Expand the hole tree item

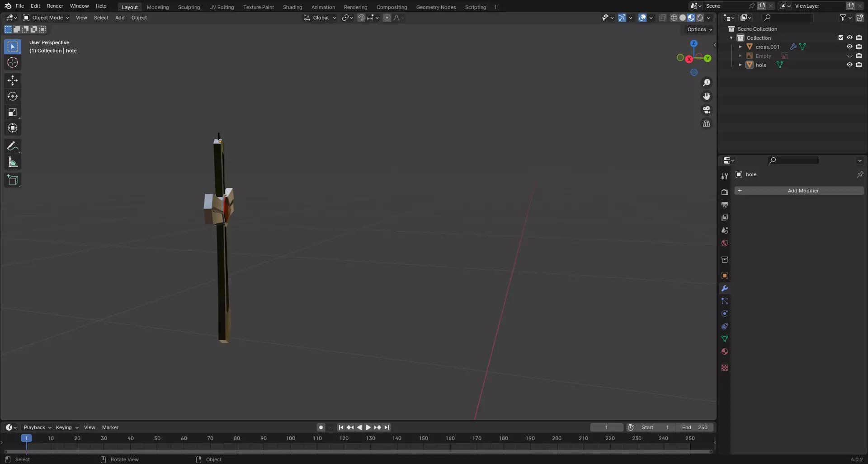(740, 65)
